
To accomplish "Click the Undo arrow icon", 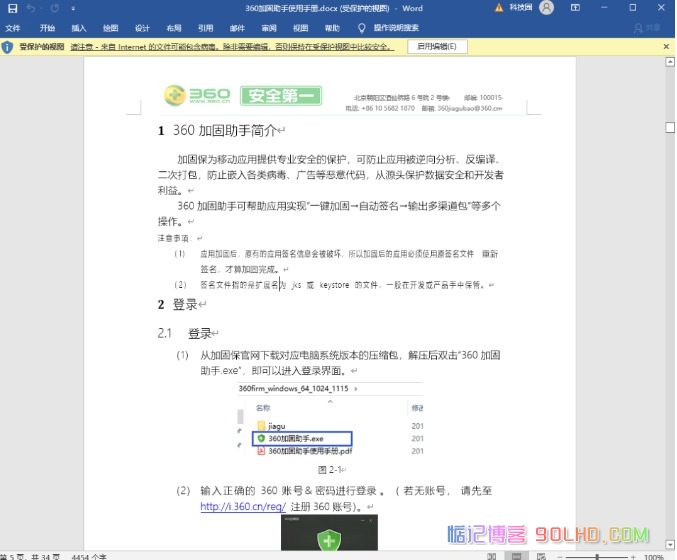I will point(31,8).
